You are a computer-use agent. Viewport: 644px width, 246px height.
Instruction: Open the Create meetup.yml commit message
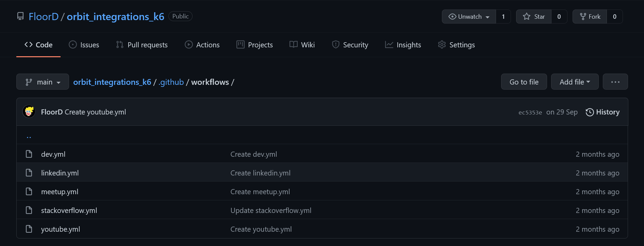point(260,191)
